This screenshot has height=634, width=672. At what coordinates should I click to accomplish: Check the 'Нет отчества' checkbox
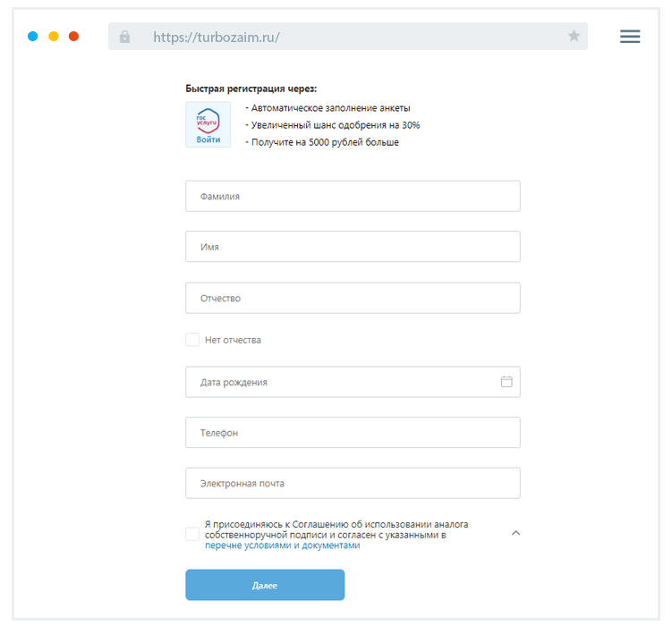(192, 340)
